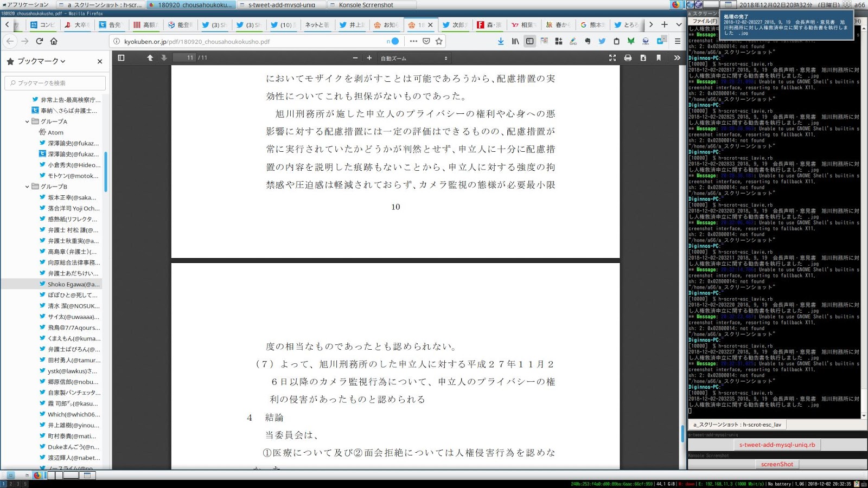
Task: Click the Evernote elephant extension icon
Action: pos(588,41)
